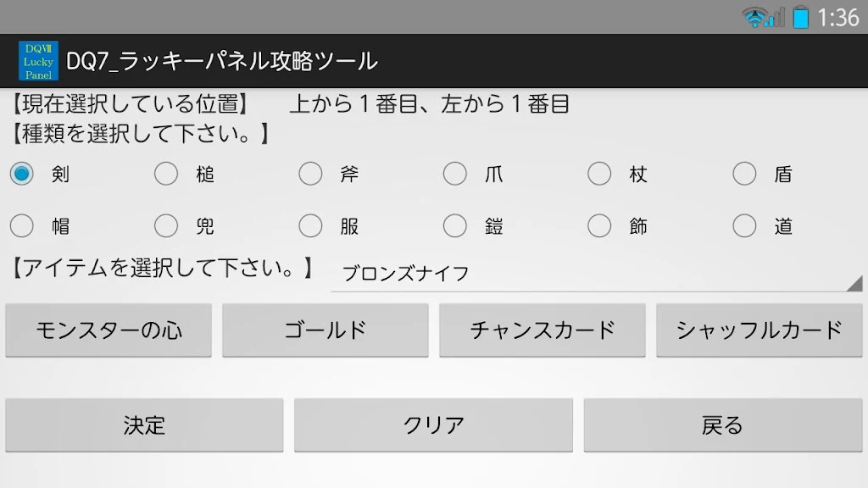868x488 pixels.
Task: Select the 盾 radio button
Action: pos(744,175)
